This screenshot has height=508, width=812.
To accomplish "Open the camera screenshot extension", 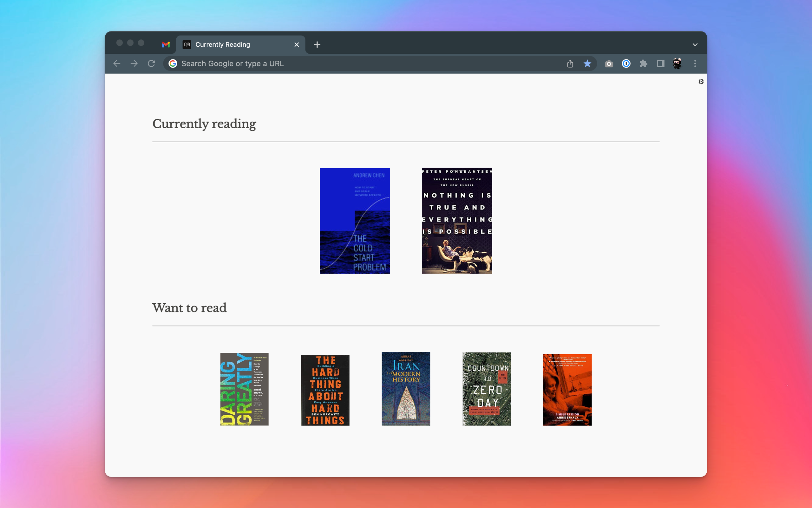I will click(609, 63).
